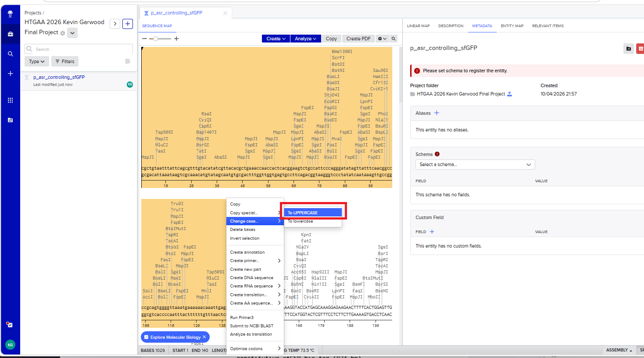
Task: Open the Type filter dropdown
Action: pyautogui.click(x=36, y=61)
